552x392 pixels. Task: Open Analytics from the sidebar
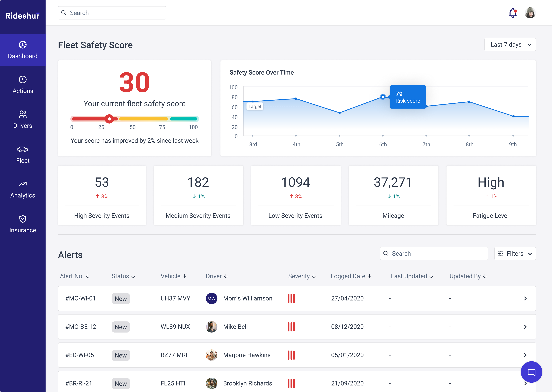coord(23,190)
